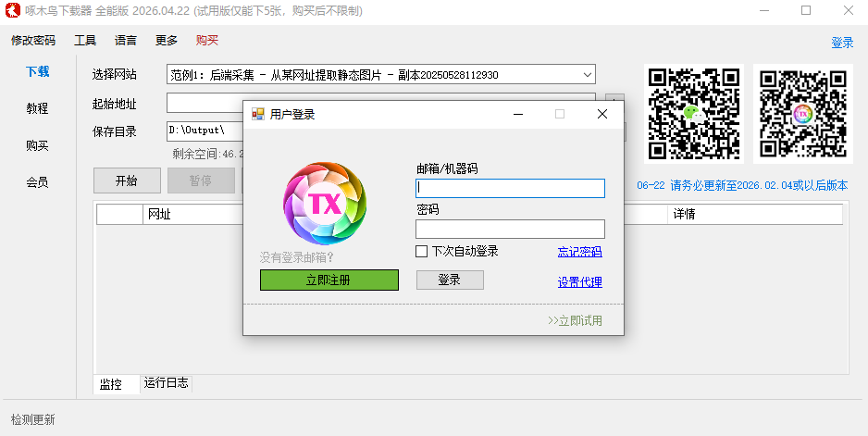Click the WeChat QR code image
This screenshot has height=436, width=868.
[694, 114]
